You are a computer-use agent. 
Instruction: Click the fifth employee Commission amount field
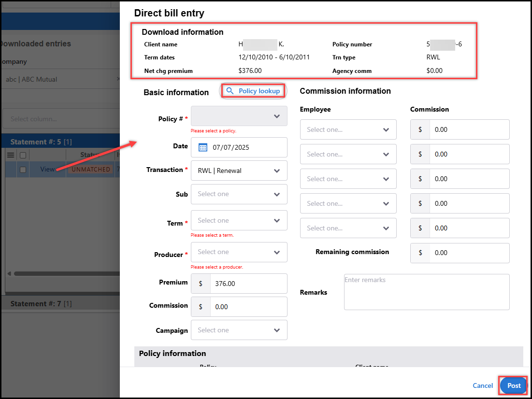pyautogui.click(x=470, y=228)
